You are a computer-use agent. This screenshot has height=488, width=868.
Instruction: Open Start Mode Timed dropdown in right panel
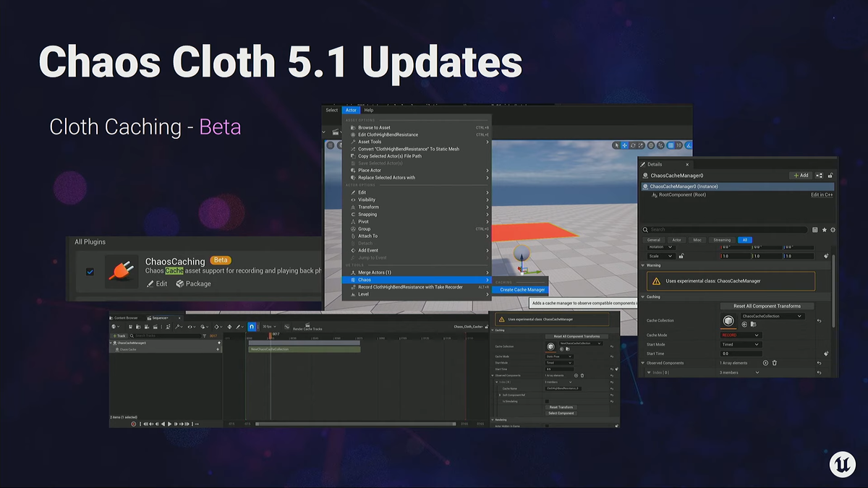(x=741, y=345)
